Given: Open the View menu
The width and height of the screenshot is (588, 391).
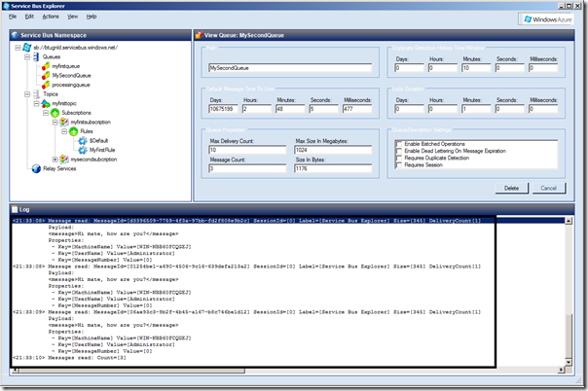Looking at the screenshot, I should [x=71, y=17].
